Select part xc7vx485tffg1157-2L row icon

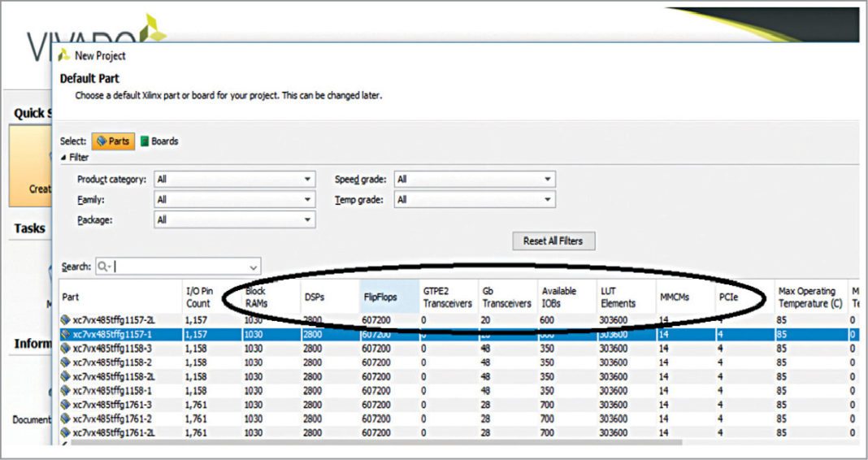(66, 320)
